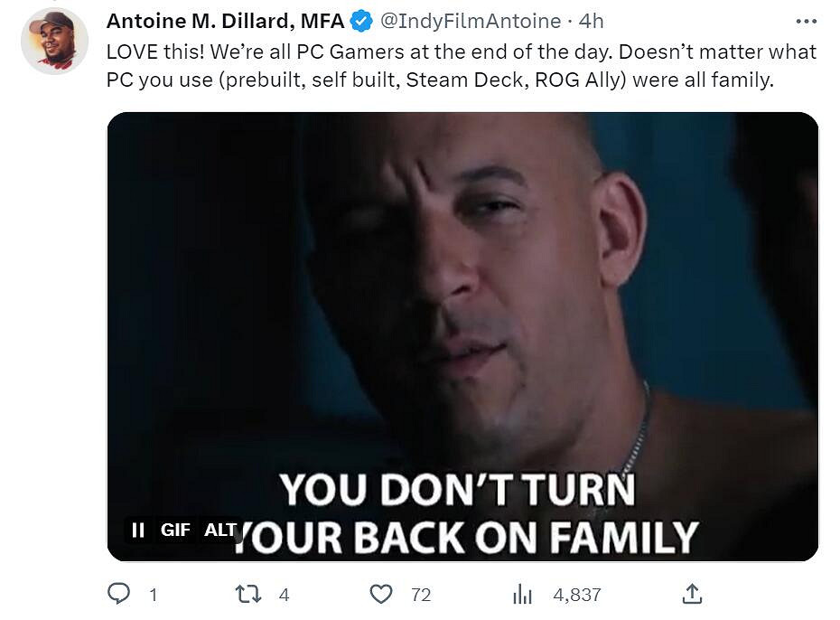Click the blue verified checkmark badge
Viewport: 840px width, 620px height.
[x=361, y=22]
